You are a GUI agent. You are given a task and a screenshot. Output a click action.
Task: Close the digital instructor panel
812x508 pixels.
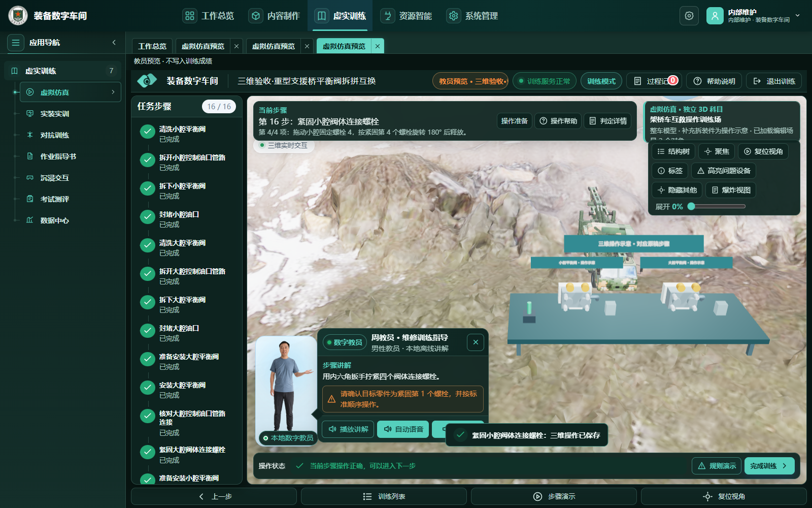point(476,342)
